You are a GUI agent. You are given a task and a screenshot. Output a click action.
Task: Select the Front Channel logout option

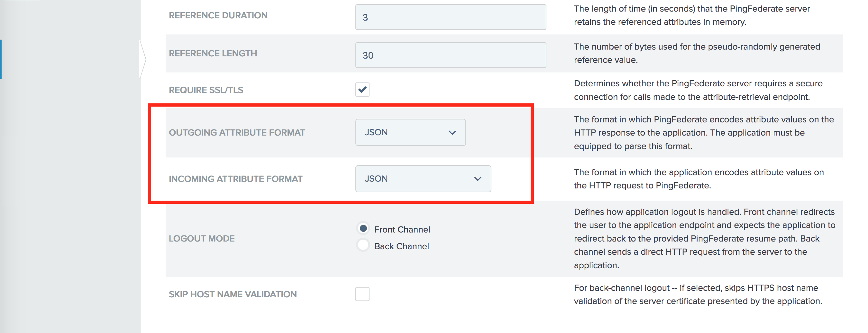[x=362, y=228]
